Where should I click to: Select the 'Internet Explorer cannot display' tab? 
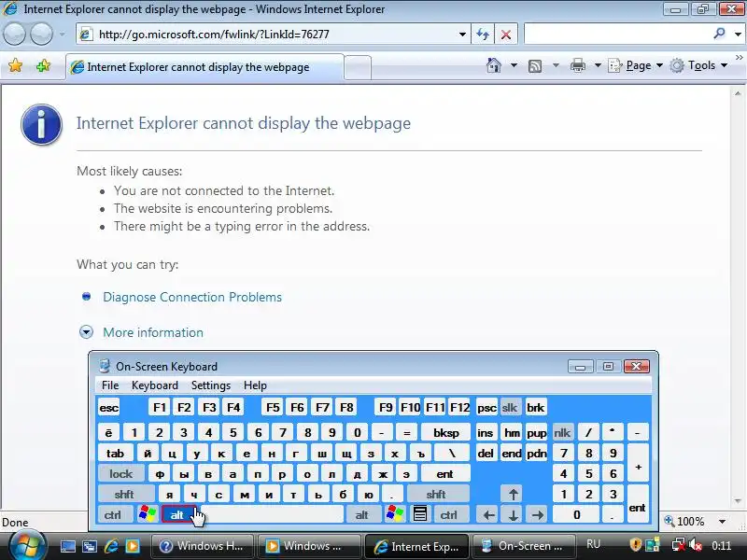(x=204, y=67)
